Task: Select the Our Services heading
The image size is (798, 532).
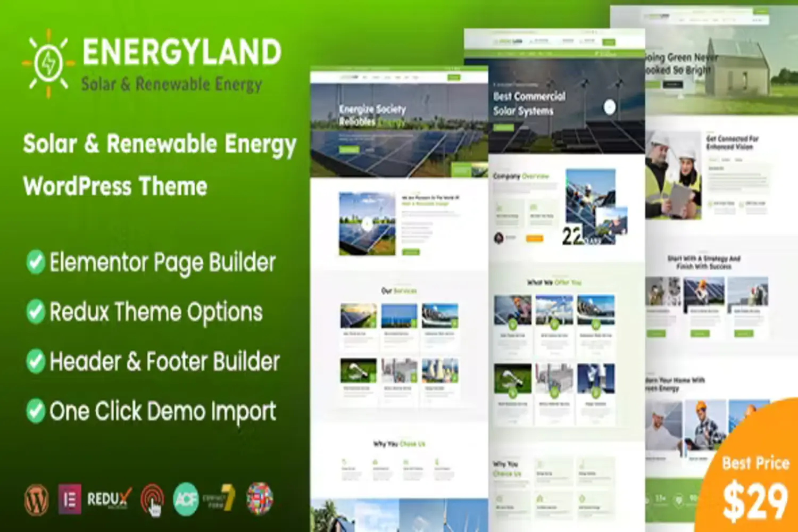Action: click(x=398, y=290)
